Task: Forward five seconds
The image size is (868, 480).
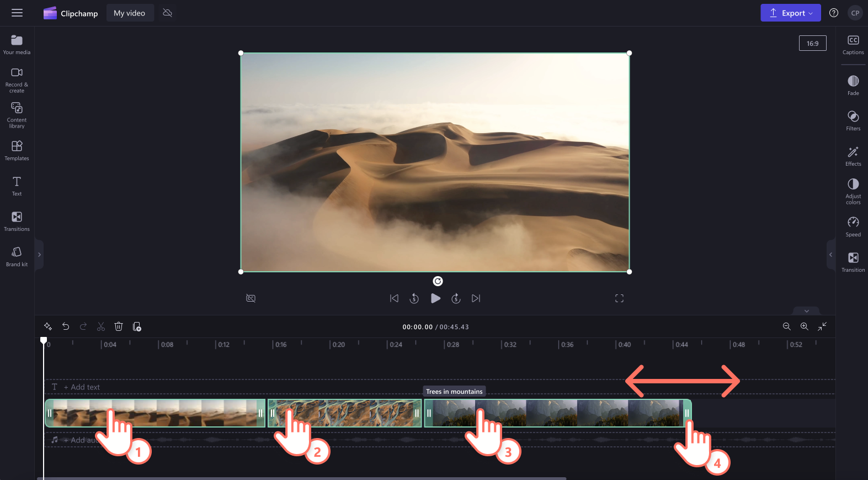Action: point(456,298)
